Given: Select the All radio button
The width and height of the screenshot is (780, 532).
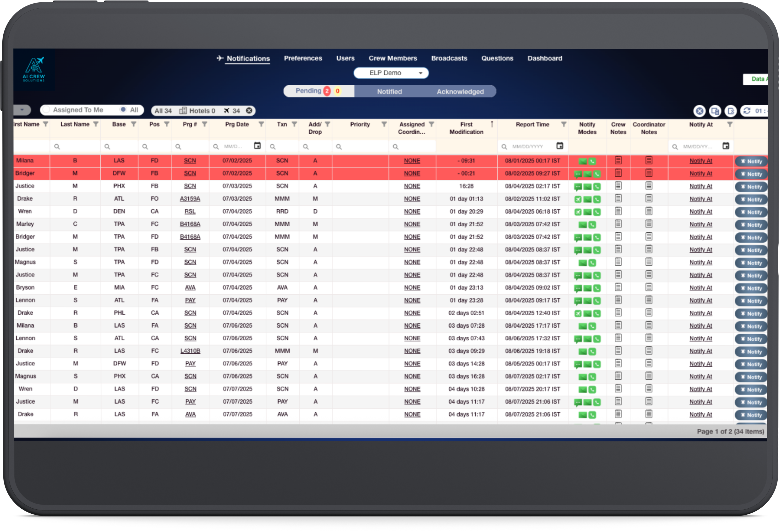Looking at the screenshot, I should pos(123,110).
